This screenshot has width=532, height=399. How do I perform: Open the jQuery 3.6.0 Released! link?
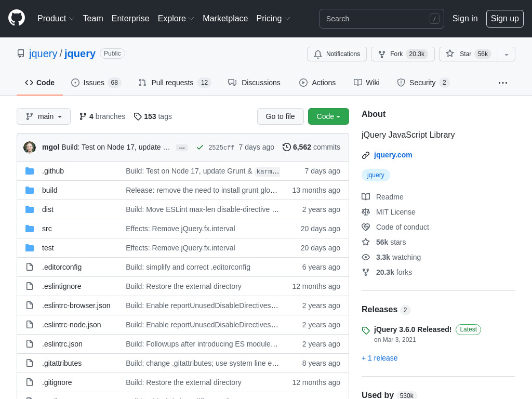(x=413, y=329)
